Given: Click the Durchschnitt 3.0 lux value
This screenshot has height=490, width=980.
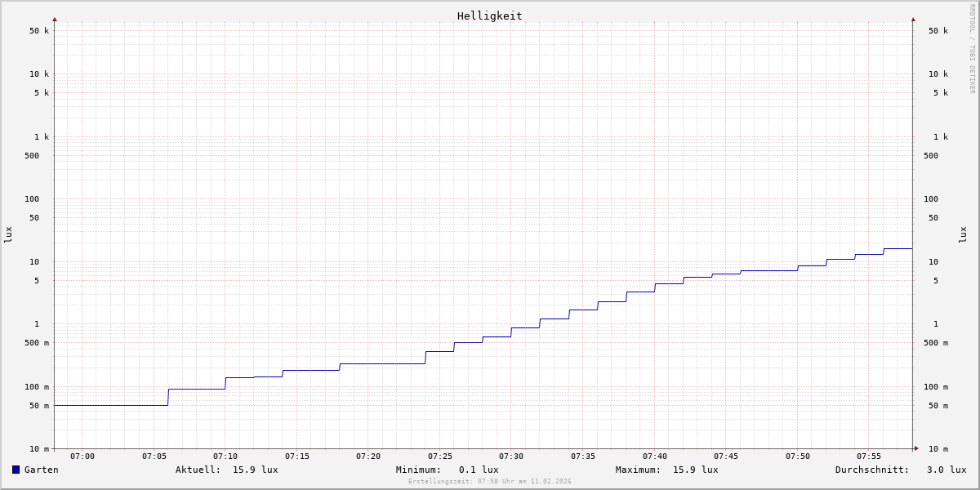Looking at the screenshot, I should pyautogui.click(x=946, y=470).
